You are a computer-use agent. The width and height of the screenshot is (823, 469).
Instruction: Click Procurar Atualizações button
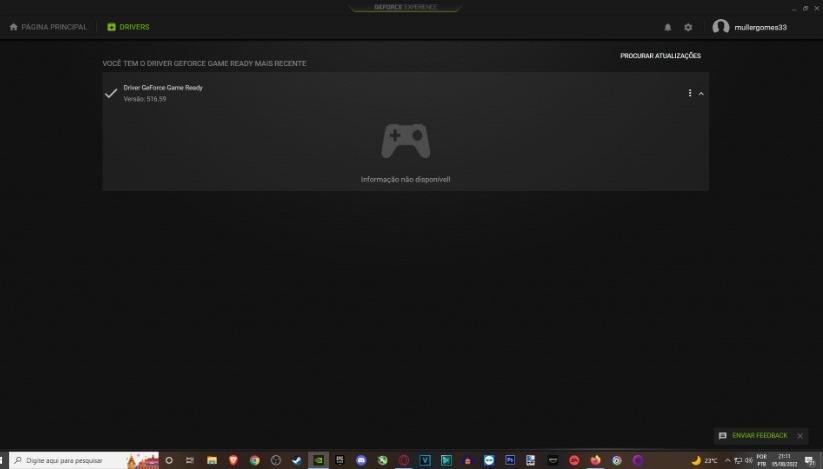pos(660,56)
